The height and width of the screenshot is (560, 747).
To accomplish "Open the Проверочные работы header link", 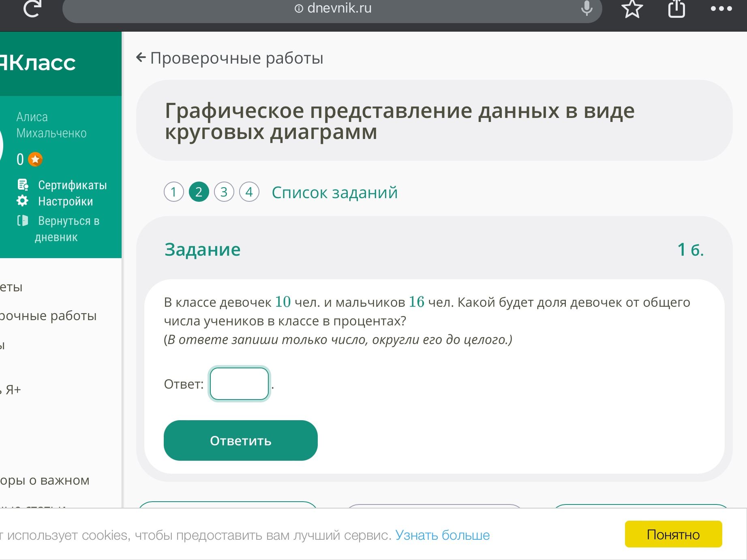I will click(237, 58).
